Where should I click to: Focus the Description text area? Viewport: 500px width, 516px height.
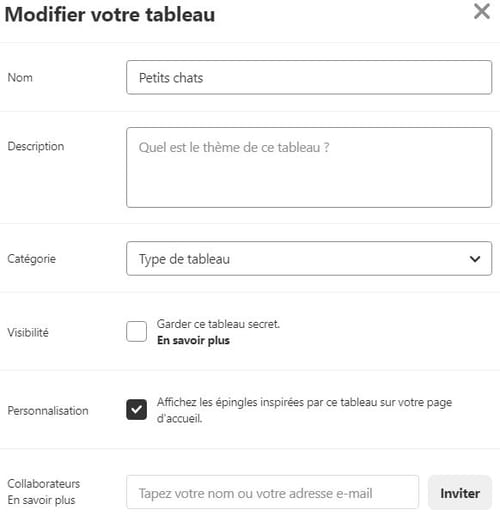click(x=309, y=167)
